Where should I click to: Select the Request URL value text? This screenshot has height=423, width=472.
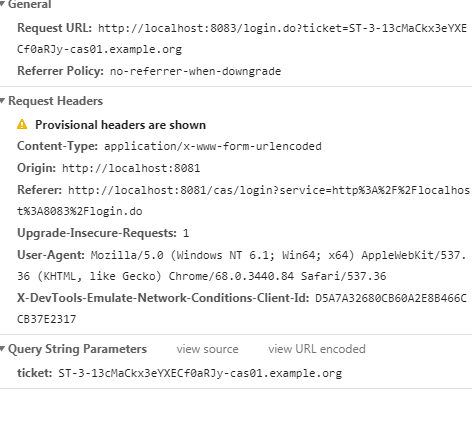click(242, 39)
